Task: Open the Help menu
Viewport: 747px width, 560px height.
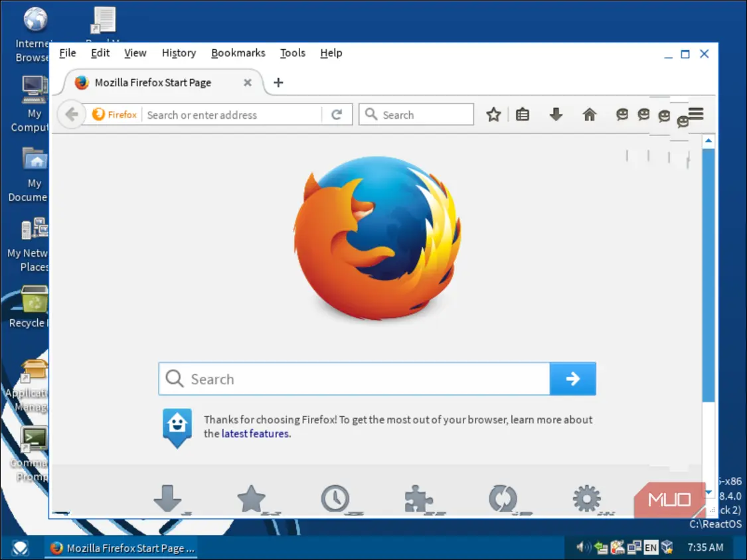Action: click(331, 53)
